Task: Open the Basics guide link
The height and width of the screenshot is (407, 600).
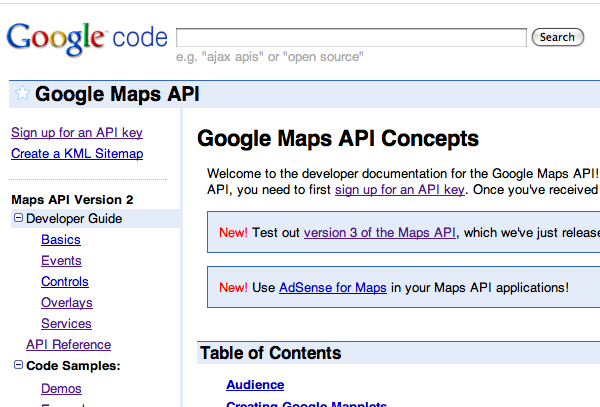Action: [61, 239]
